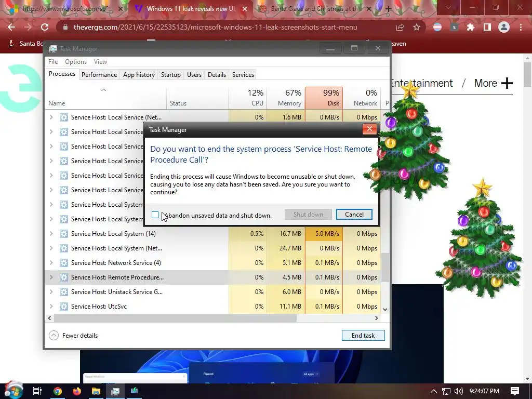Expand Service Host: Network Service (4) row
Screen dimensions: 532x399
(51, 262)
